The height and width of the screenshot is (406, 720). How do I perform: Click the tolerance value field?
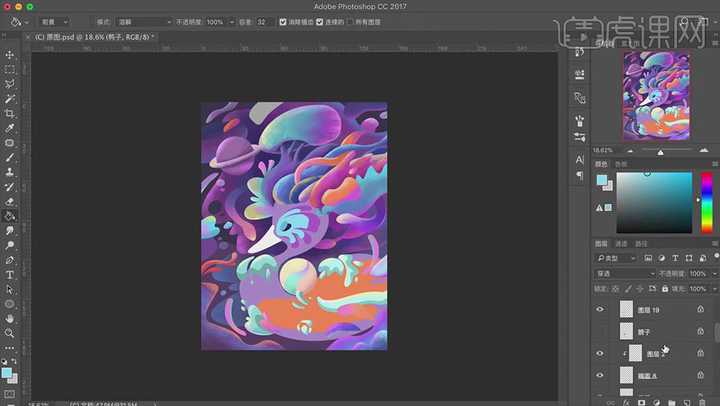coord(264,22)
